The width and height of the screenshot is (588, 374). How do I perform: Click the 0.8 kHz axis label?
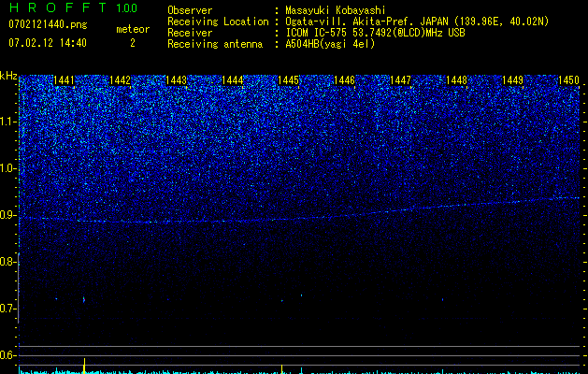[8, 262]
